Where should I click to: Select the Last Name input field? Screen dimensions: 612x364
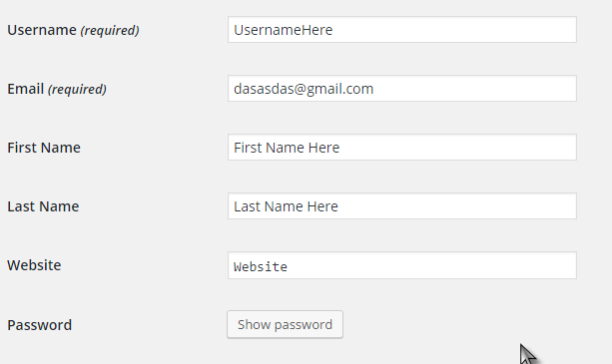point(402,206)
